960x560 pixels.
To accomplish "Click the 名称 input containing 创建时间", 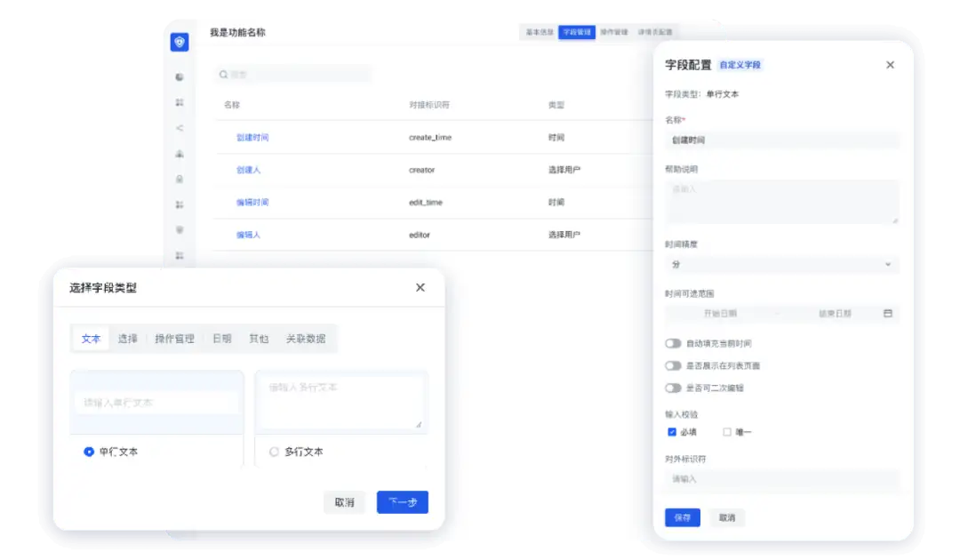I will 782,140.
